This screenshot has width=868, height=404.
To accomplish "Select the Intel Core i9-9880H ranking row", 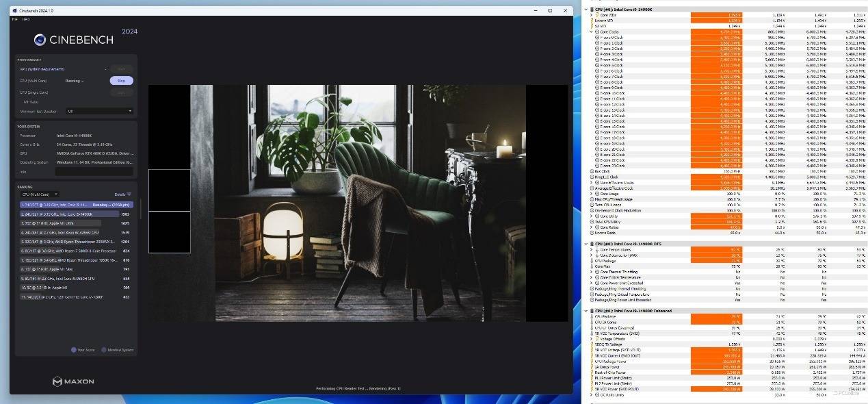I will tap(77, 279).
